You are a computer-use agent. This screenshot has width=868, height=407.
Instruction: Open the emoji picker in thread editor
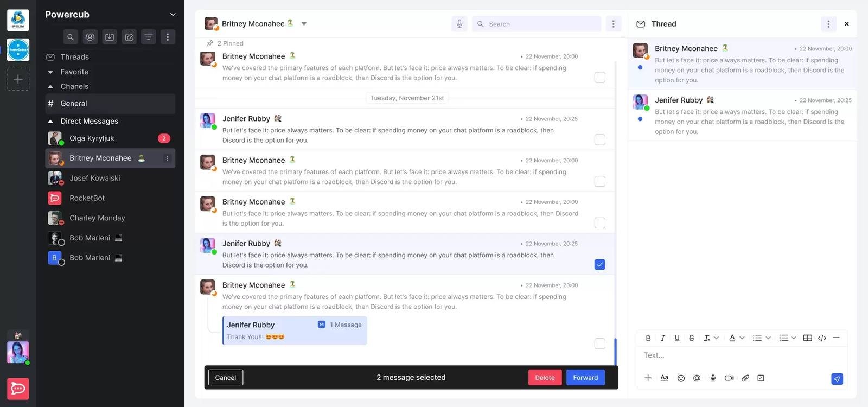[681, 378]
